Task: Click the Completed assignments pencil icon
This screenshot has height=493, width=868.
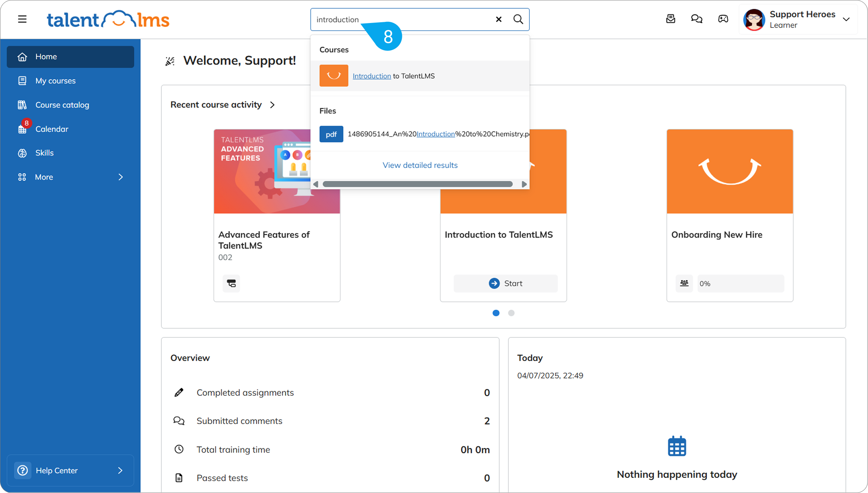Action: [179, 392]
